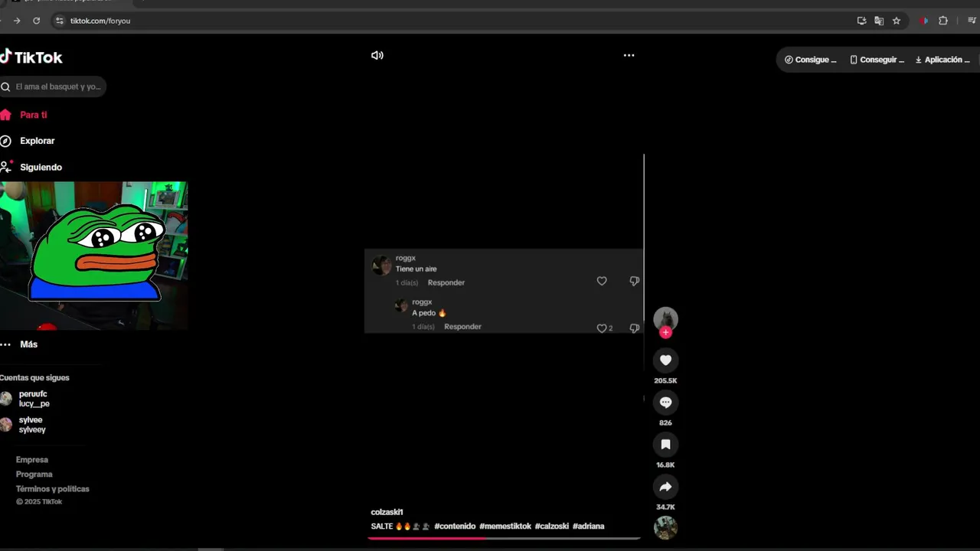Click the Conseguir app button
The height and width of the screenshot is (551, 980).
coord(877,60)
